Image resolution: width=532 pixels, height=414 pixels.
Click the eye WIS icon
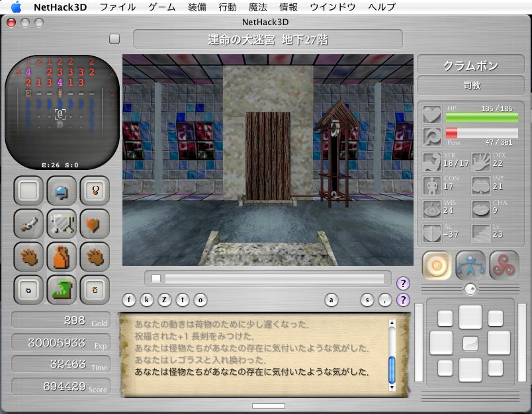pyautogui.click(x=431, y=209)
